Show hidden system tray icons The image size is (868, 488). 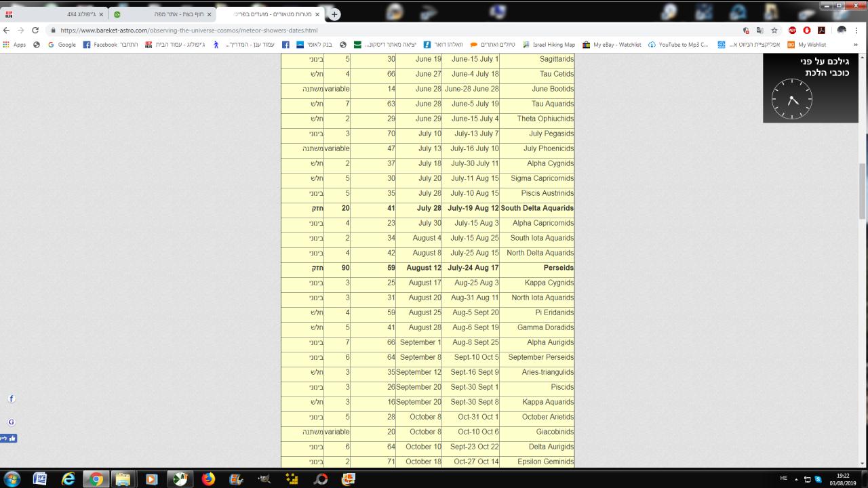(797, 479)
